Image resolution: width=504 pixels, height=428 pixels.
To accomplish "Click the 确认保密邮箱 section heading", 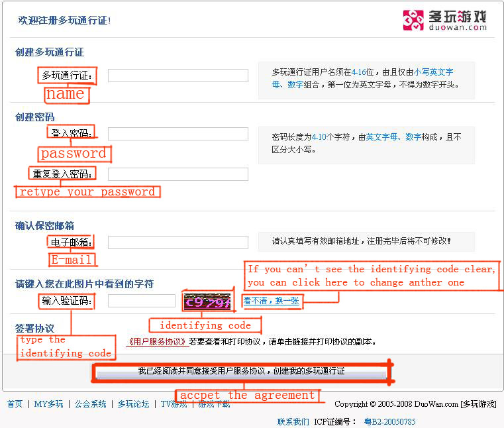I will point(44,226).
